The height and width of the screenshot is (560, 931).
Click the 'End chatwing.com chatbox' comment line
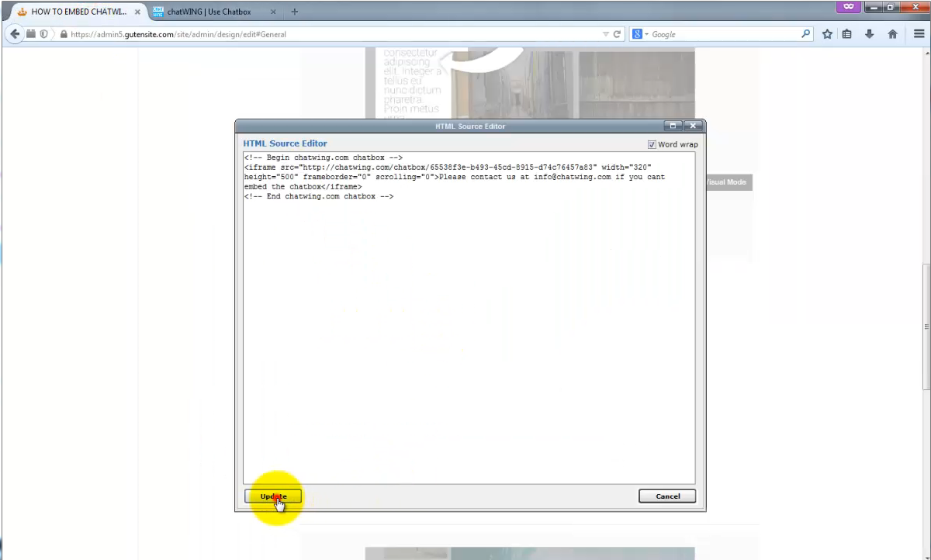click(318, 196)
